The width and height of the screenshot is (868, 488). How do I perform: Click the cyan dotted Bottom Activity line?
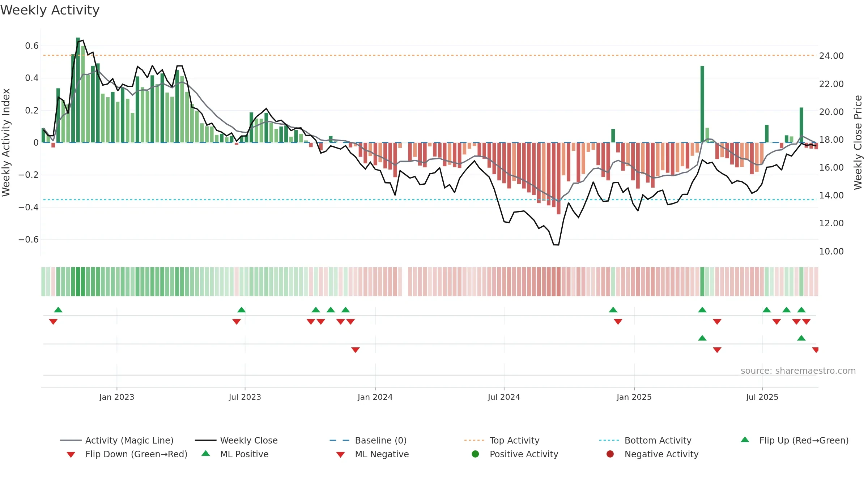(430, 200)
